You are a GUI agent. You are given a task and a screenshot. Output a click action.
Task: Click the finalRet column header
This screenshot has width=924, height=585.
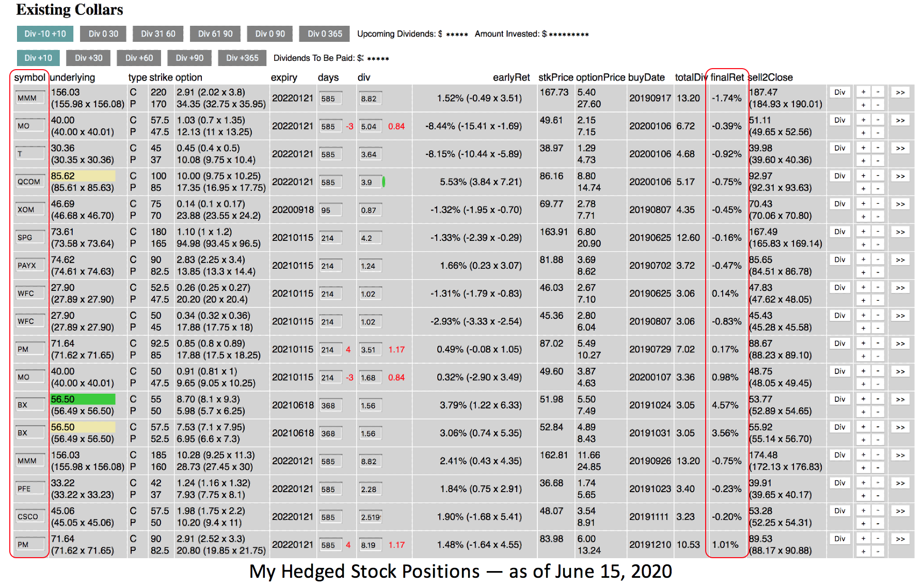coord(727,77)
